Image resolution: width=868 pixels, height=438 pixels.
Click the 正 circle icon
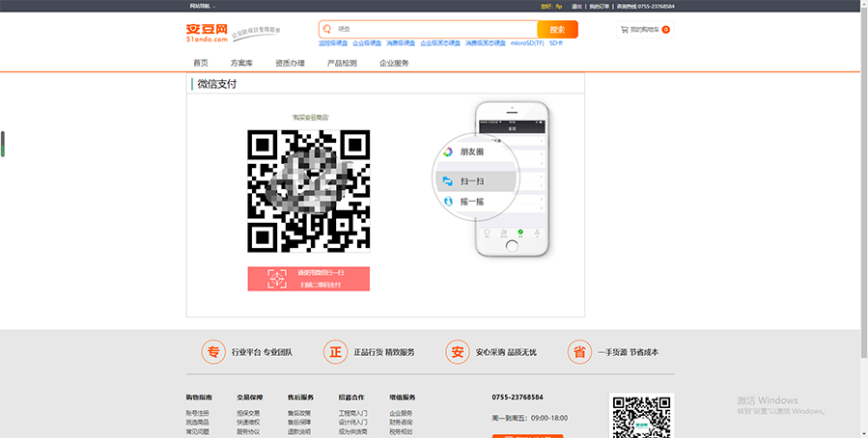click(x=335, y=352)
